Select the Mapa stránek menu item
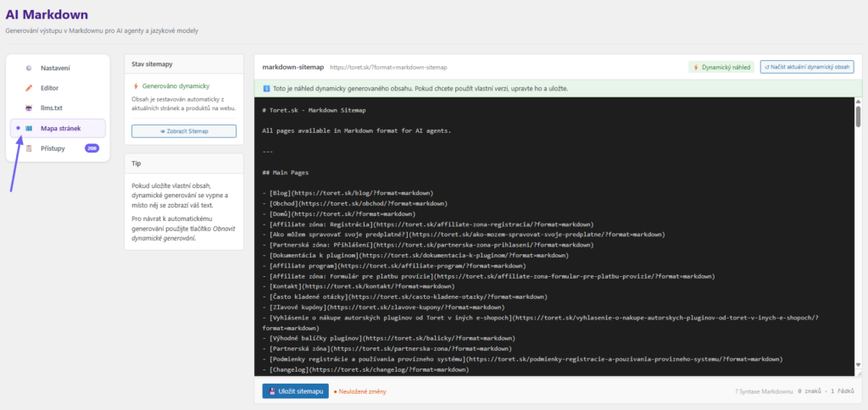 tap(58, 129)
